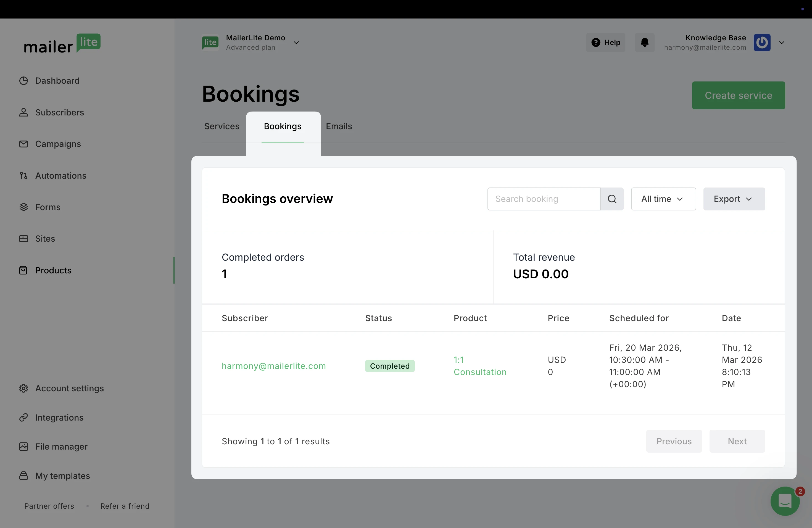The width and height of the screenshot is (812, 528).
Task: Click the File manager image icon
Action: tap(23, 447)
